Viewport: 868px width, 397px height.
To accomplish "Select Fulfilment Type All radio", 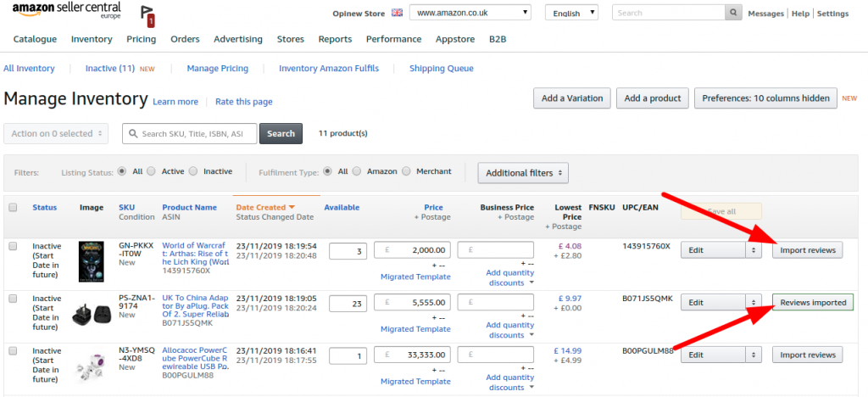I will click(327, 171).
